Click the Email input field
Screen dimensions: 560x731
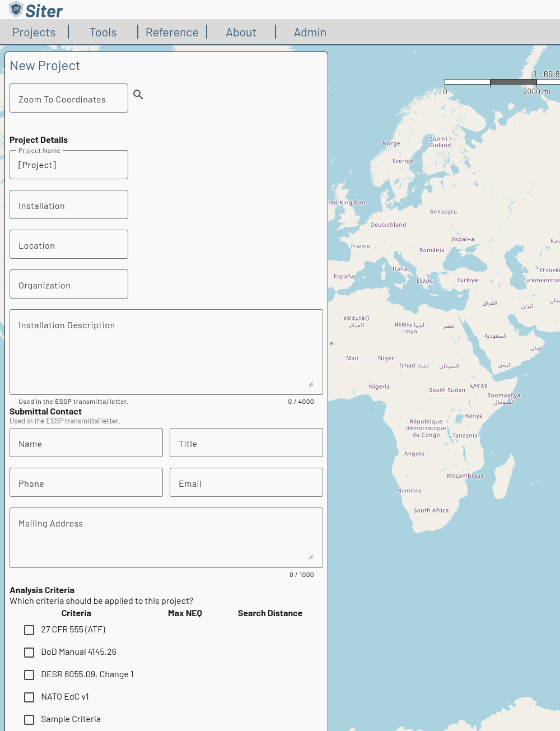246,482
